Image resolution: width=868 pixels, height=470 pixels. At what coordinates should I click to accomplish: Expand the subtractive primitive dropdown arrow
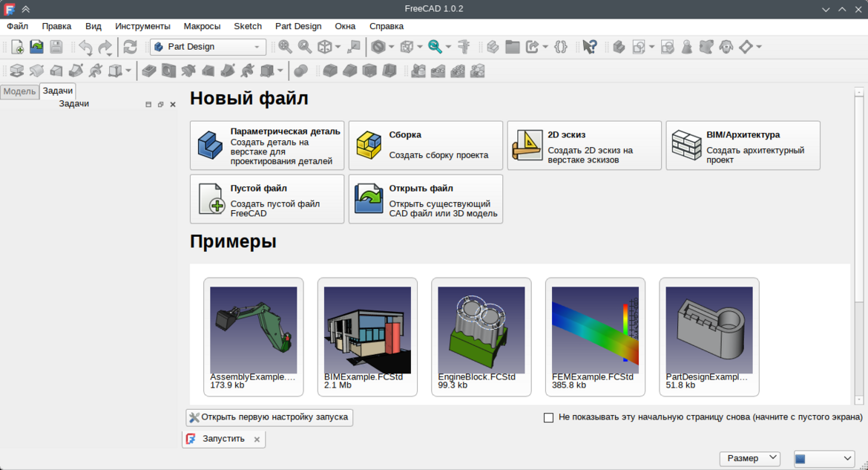pyautogui.click(x=280, y=71)
